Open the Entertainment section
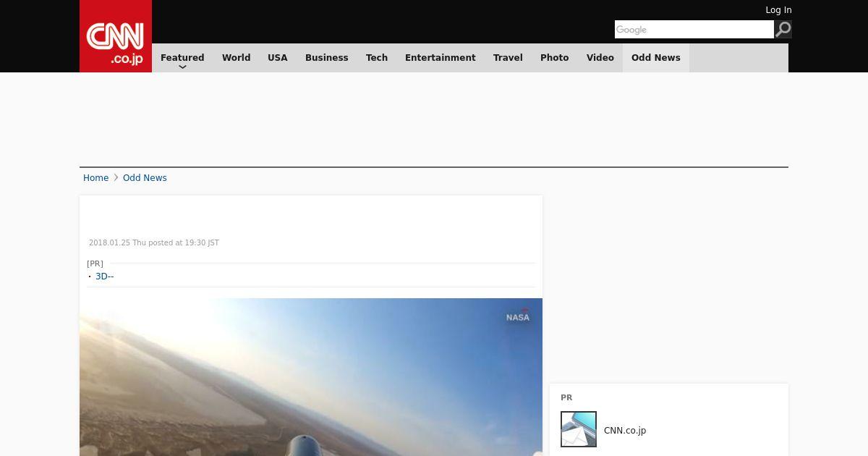Viewport: 868px width, 456px height. [441, 58]
